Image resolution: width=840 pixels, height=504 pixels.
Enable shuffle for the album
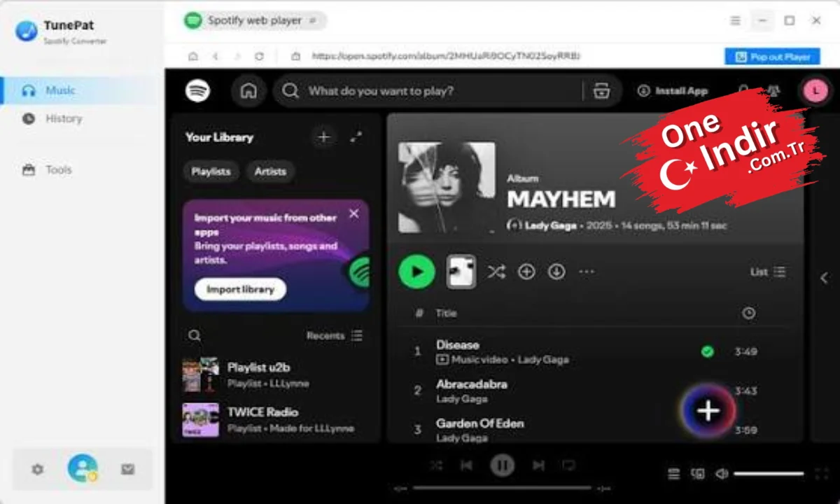click(x=496, y=272)
